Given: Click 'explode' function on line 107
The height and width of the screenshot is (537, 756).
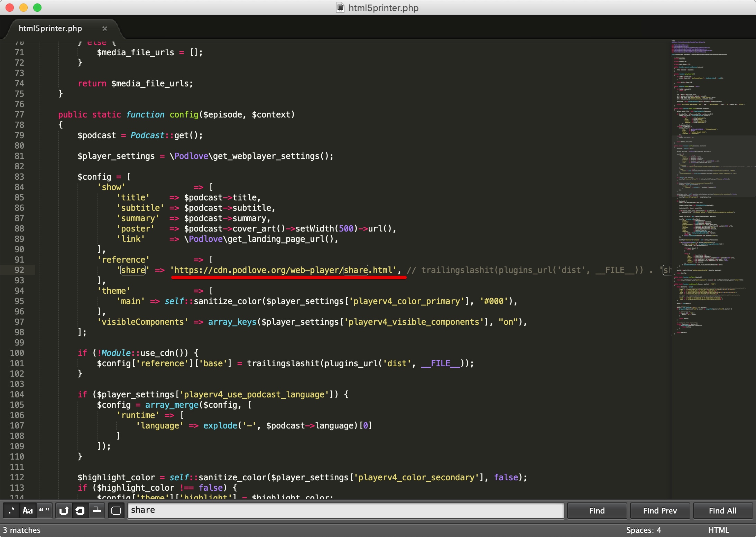Looking at the screenshot, I should (x=220, y=425).
